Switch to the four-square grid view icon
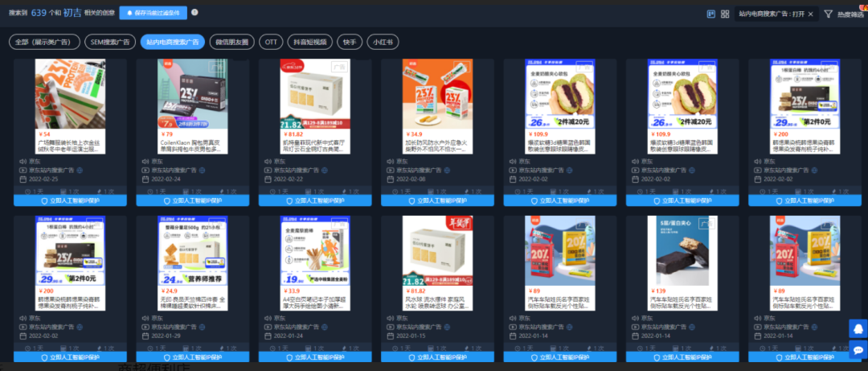Screen dimensions: 868x371 point(725,14)
